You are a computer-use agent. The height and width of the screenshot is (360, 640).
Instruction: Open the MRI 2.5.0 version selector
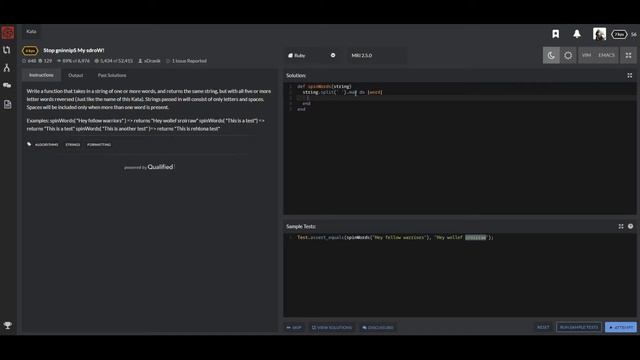[x=376, y=56]
